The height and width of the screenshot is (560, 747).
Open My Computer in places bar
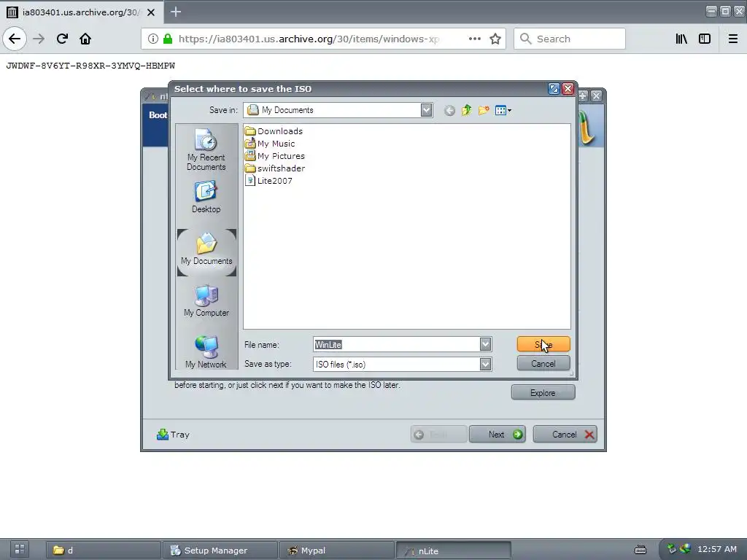click(206, 301)
